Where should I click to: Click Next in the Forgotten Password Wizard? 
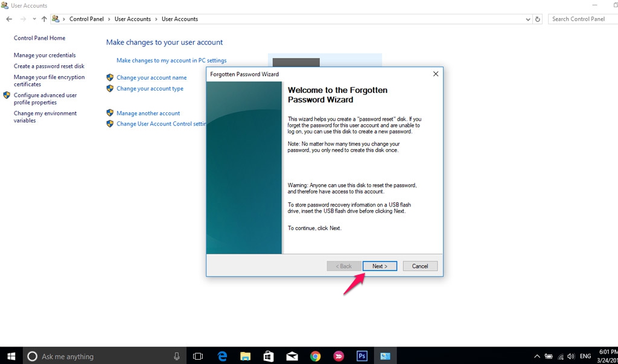pos(380,266)
